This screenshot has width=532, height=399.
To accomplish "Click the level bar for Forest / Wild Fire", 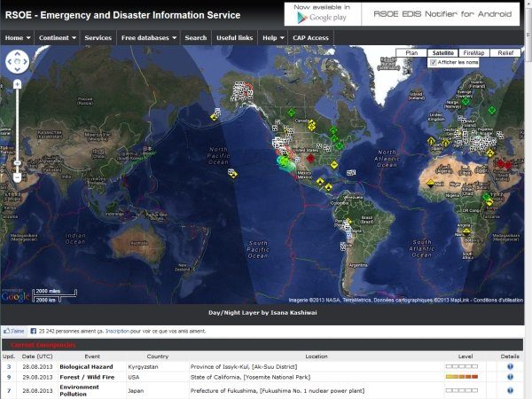I will point(462,377).
